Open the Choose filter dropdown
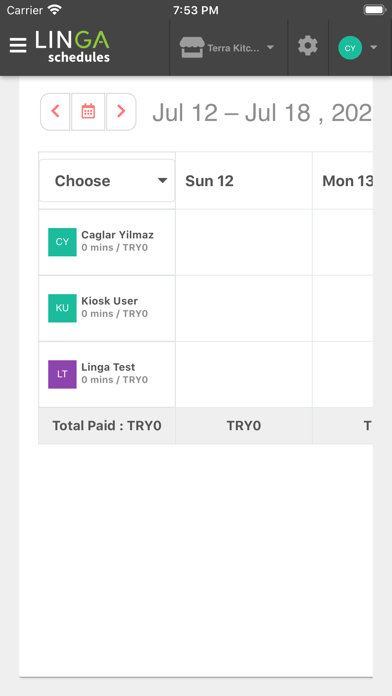392x696 pixels. [x=107, y=181]
